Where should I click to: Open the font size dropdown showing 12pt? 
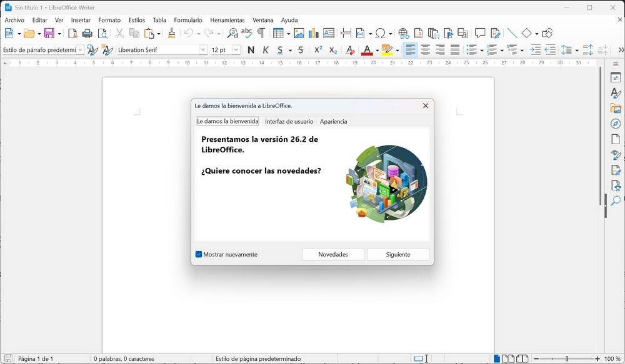236,49
